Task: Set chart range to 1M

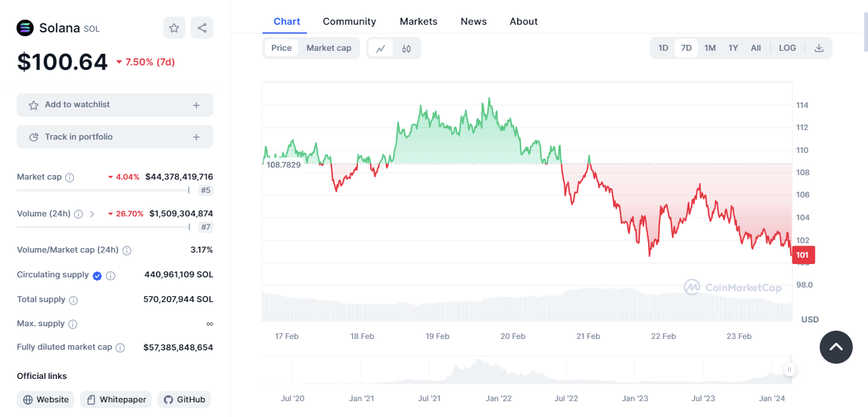Action: [x=710, y=48]
